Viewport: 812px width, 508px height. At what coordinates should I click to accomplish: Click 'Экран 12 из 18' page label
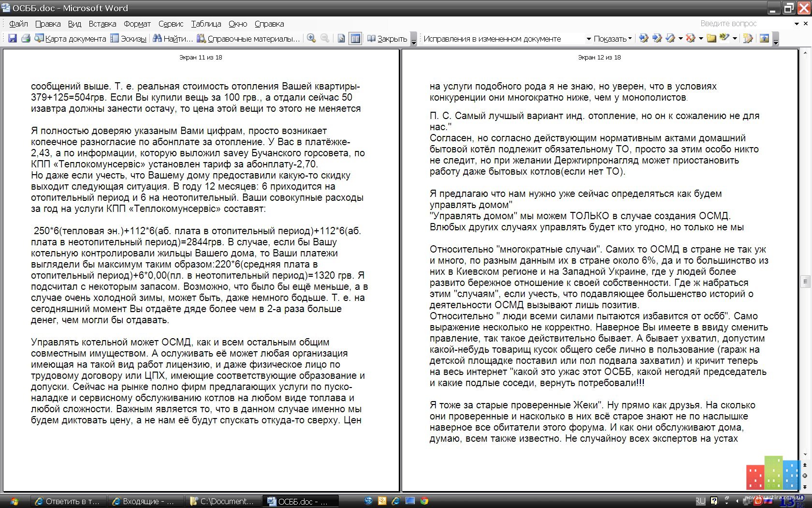point(599,57)
